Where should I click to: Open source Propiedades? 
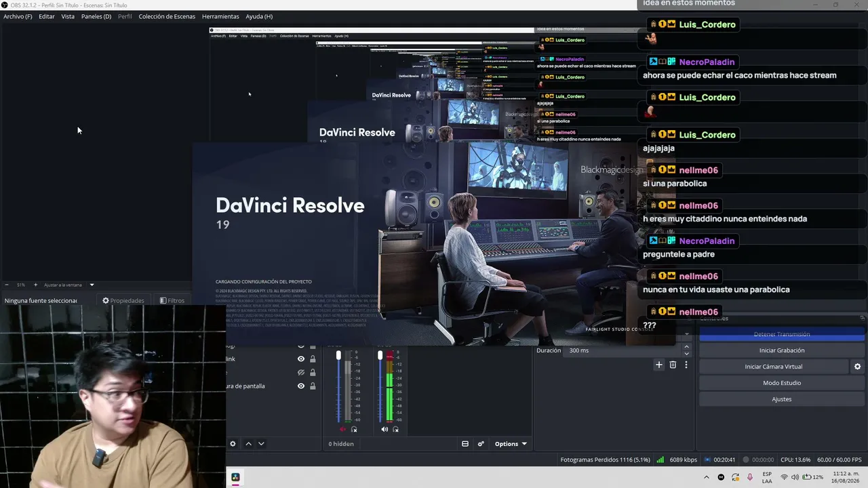tap(123, 300)
